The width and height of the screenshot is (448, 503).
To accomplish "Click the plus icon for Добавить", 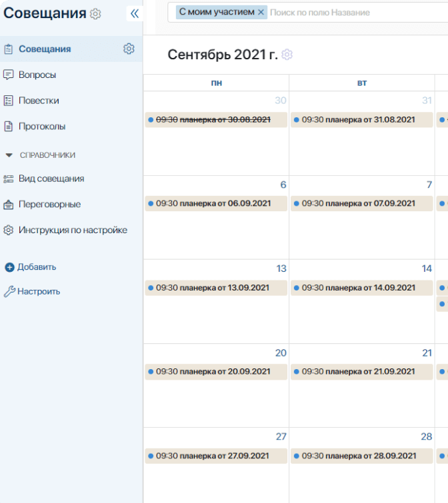I will pos(9,267).
